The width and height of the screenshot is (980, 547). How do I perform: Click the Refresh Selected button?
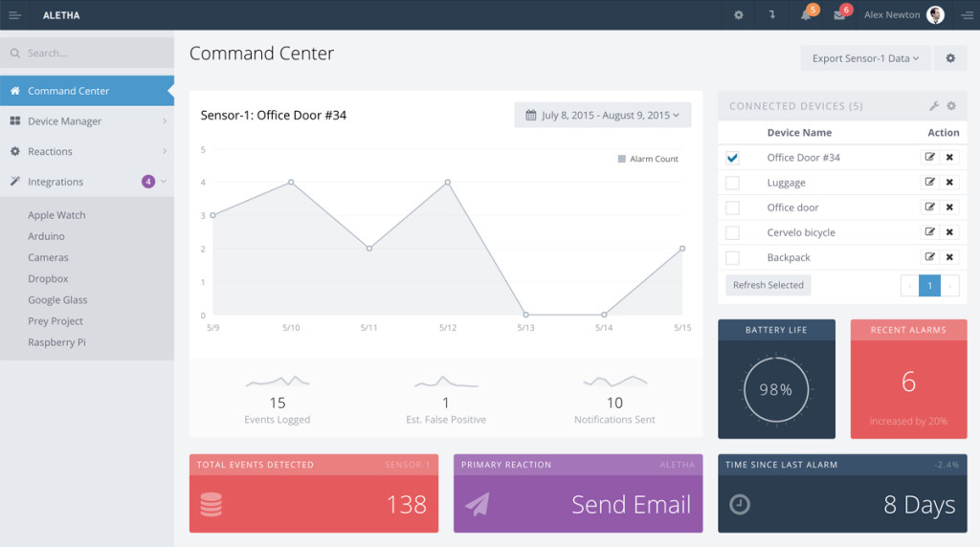tap(768, 285)
